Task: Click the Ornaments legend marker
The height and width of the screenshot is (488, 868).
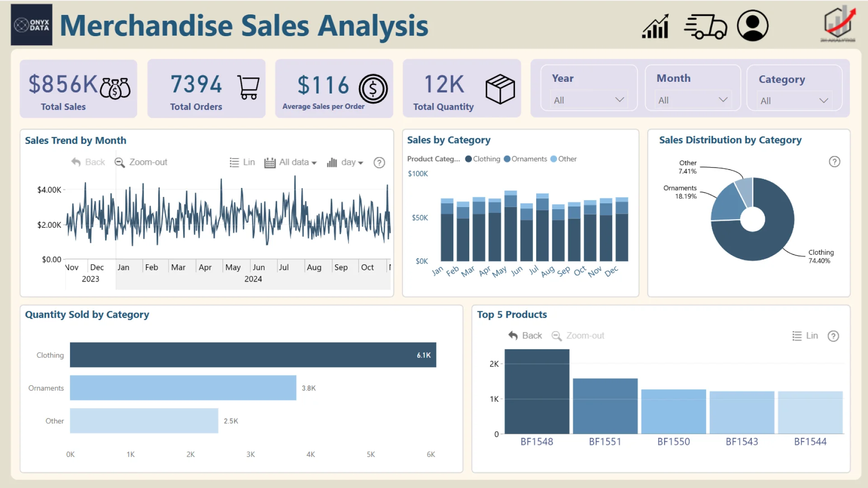Action: click(x=507, y=159)
